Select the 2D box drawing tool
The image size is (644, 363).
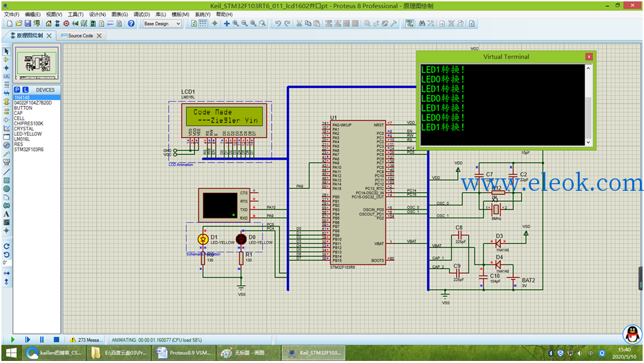6,180
